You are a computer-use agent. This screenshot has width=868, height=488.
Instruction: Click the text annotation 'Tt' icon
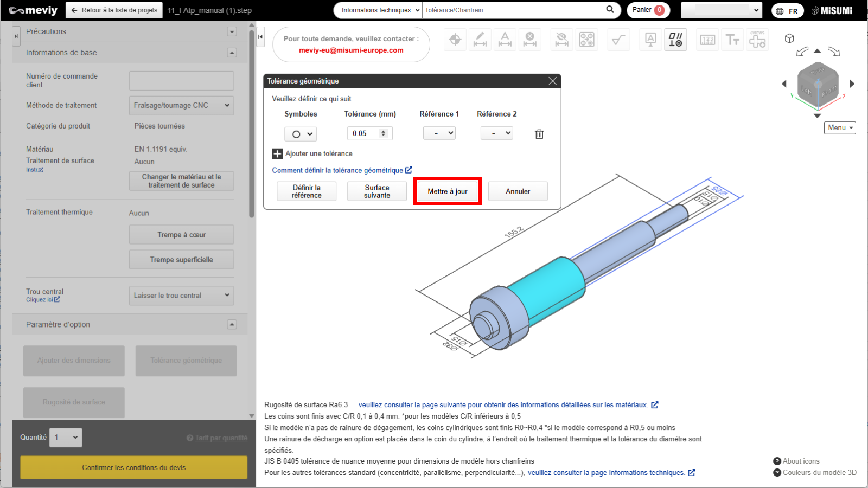coord(732,40)
